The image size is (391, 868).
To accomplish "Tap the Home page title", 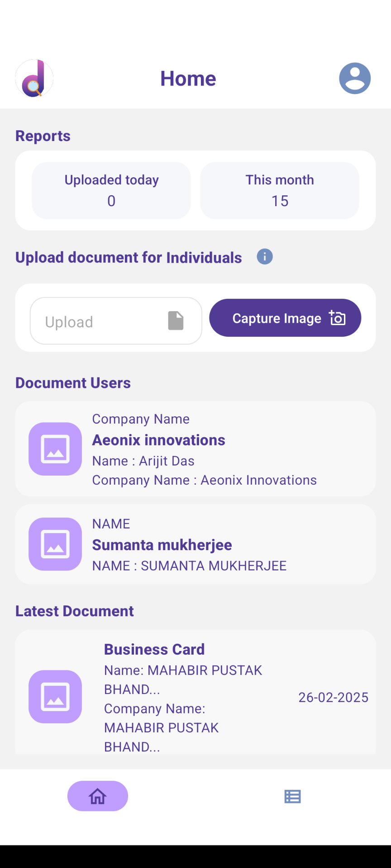I will click(188, 79).
